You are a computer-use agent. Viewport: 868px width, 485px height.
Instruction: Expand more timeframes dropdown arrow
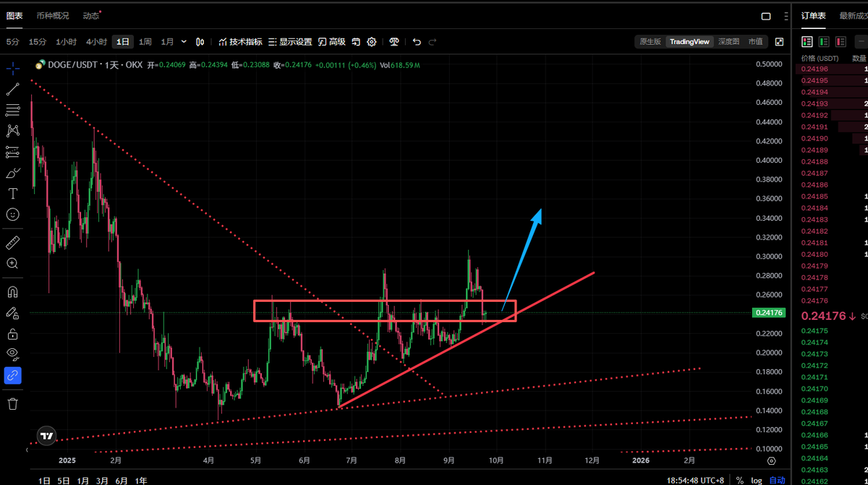(x=184, y=42)
